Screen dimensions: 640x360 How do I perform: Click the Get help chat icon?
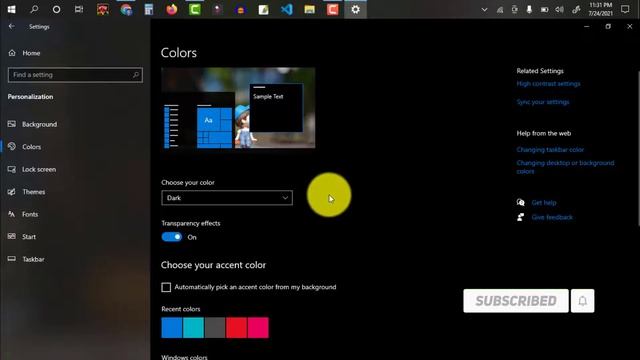[x=520, y=202]
